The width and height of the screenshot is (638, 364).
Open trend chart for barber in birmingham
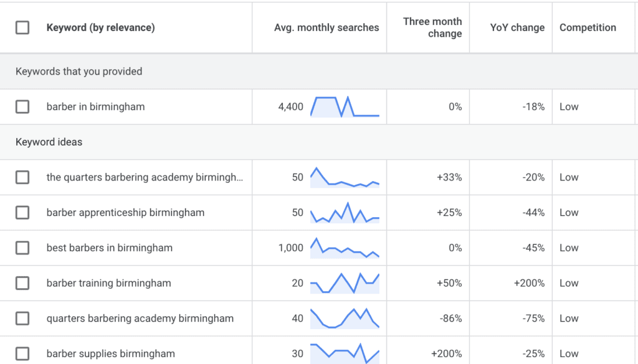click(x=345, y=106)
